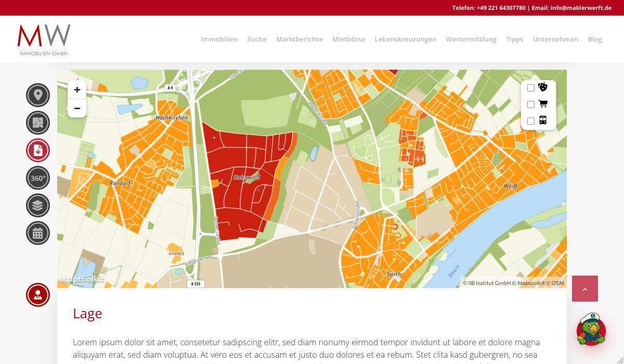Click the Weiß label on map
This screenshot has width=624, height=364.
(x=510, y=186)
